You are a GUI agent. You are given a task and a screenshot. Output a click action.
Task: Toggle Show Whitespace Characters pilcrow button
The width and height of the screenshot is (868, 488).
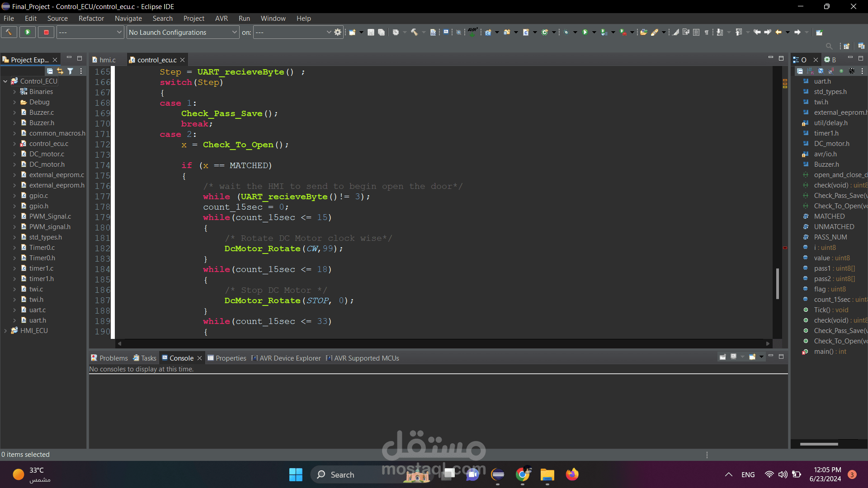point(706,32)
